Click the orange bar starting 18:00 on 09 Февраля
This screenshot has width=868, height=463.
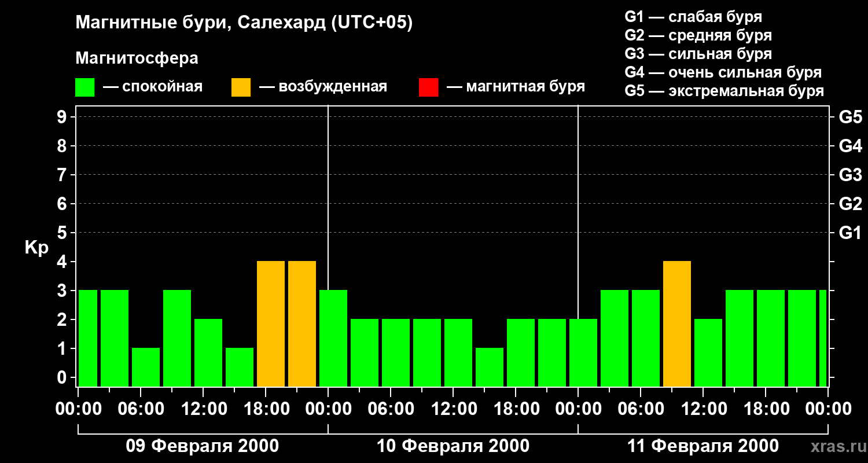271,324
